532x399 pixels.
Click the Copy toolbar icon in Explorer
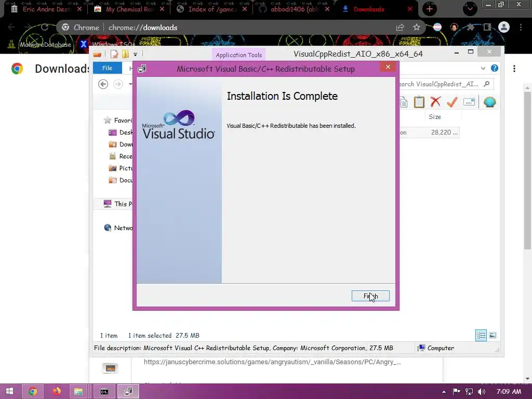(403, 102)
